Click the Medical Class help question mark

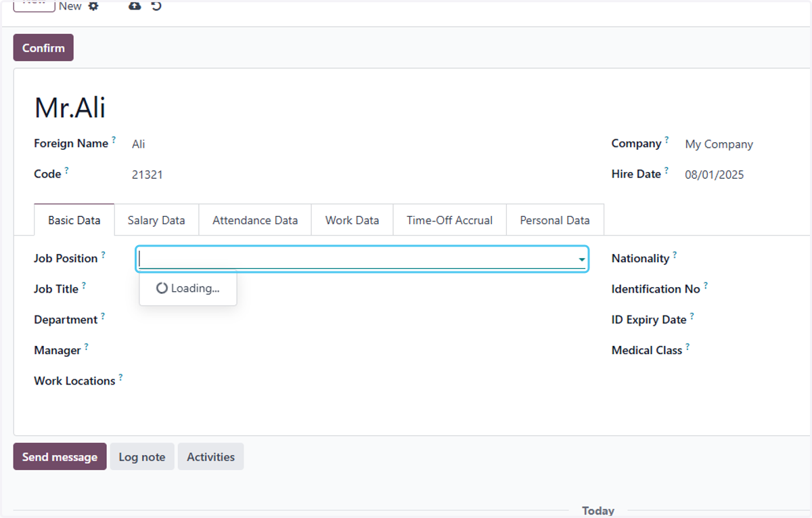point(687,347)
